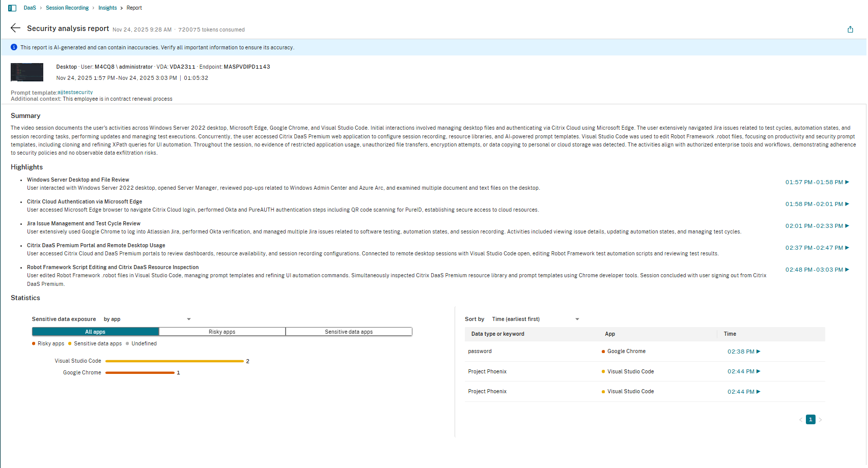The width and height of the screenshot is (868, 468).
Task: Click the Data type or keyword column header
Action: pos(497,334)
